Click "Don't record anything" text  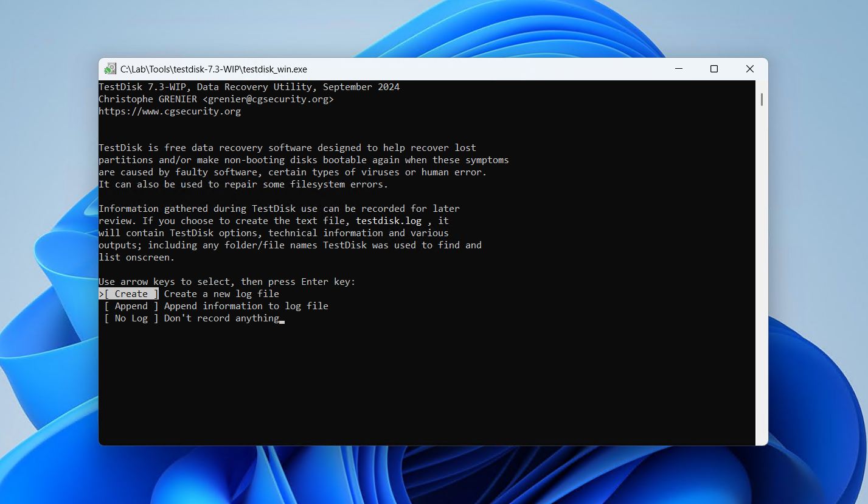tap(221, 318)
